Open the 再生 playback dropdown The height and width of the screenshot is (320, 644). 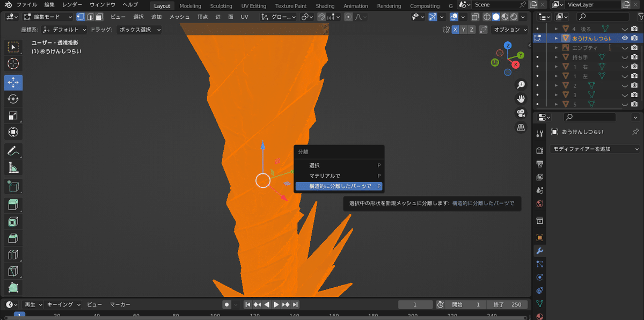pyautogui.click(x=33, y=304)
